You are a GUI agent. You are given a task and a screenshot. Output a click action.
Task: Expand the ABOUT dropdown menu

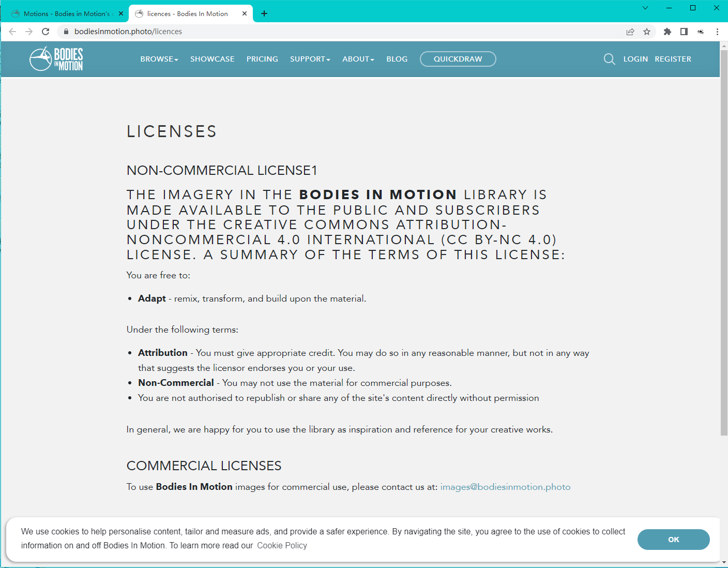coord(358,59)
